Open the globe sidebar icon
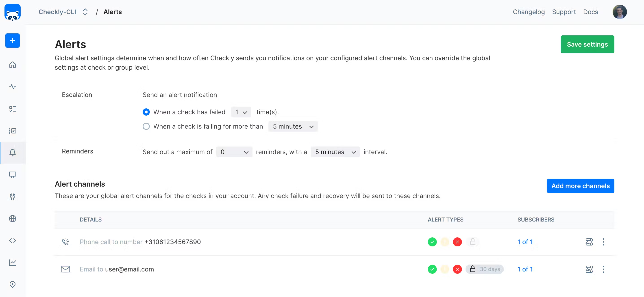644x297 pixels. pos(13,219)
